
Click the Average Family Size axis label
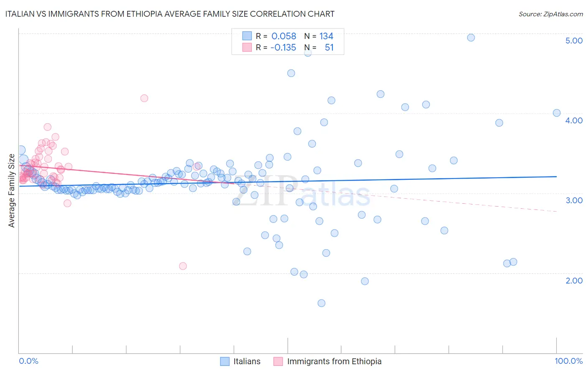point(12,191)
